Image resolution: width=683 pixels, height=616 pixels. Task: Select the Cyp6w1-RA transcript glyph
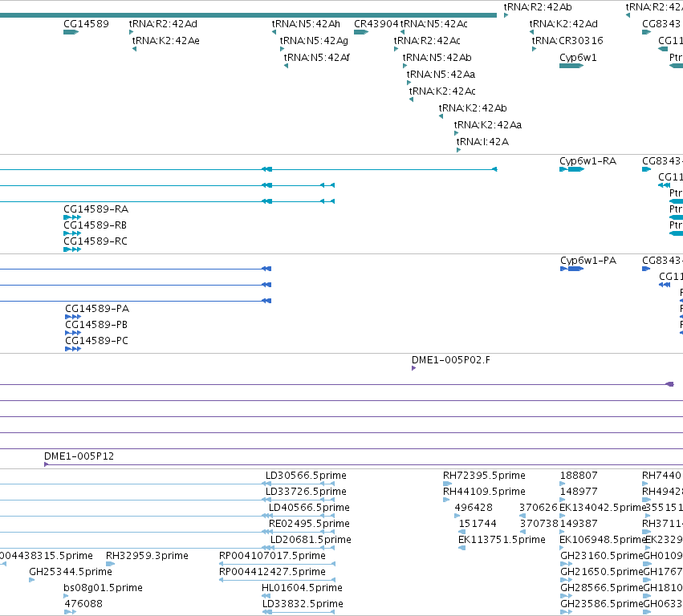571,169
